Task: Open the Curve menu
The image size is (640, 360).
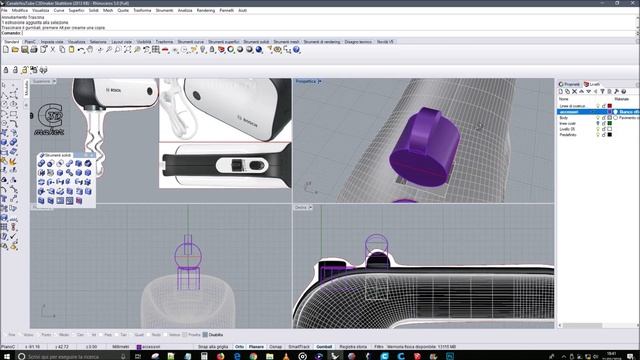Action: (x=59, y=10)
